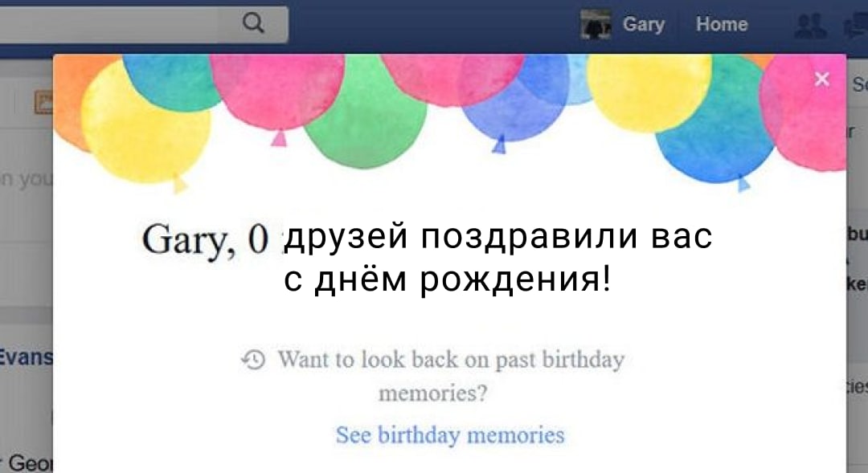Open the friend requests icon
Image resolution: width=868 pixels, height=473 pixels.
(811, 26)
